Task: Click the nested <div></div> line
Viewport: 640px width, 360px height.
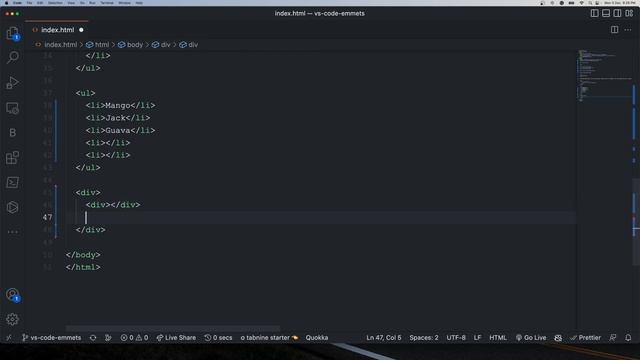Action: tap(113, 205)
